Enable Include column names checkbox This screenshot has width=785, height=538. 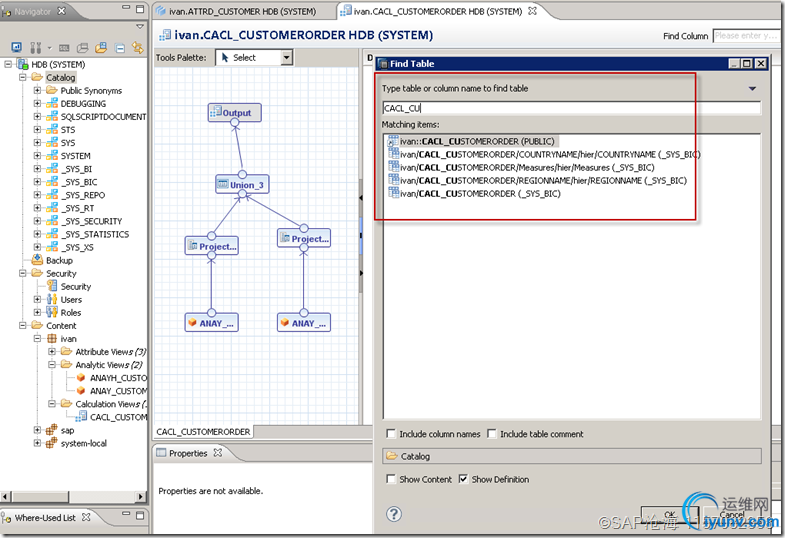coord(391,434)
